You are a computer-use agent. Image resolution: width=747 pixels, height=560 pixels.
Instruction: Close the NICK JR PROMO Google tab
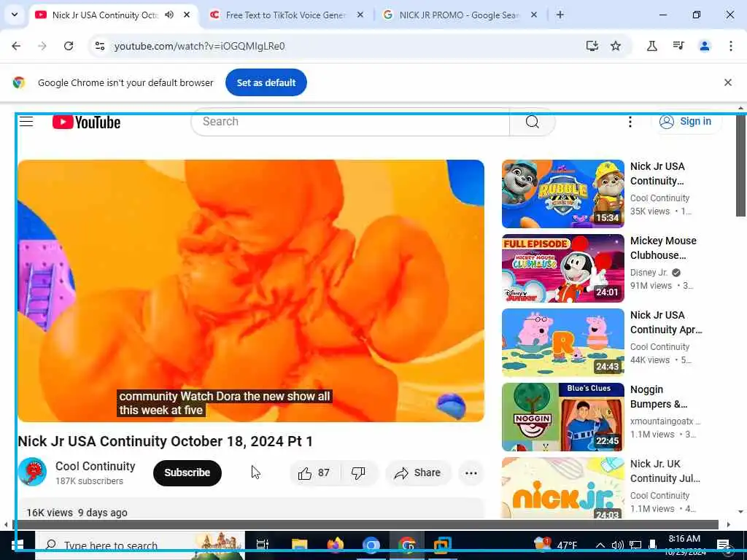(534, 15)
